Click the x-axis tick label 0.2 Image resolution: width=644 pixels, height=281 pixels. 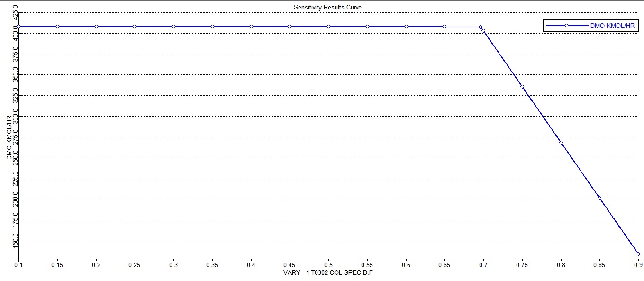coord(96,266)
